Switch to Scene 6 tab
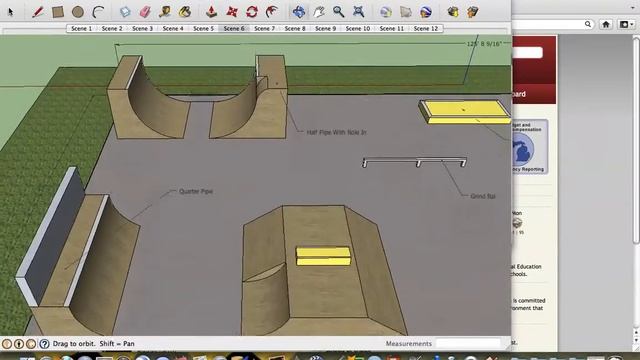Image resolution: width=640 pixels, height=360 pixels. click(x=234, y=29)
